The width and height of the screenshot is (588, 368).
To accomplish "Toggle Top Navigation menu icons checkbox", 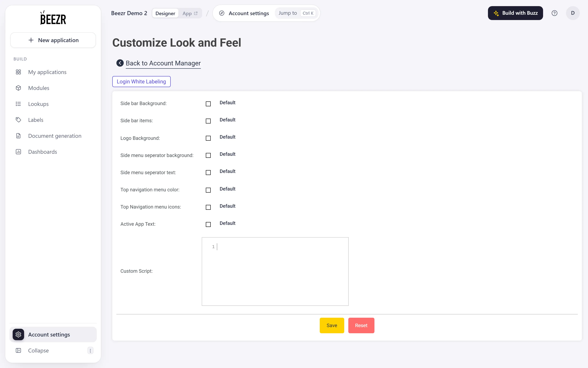I will (x=208, y=207).
